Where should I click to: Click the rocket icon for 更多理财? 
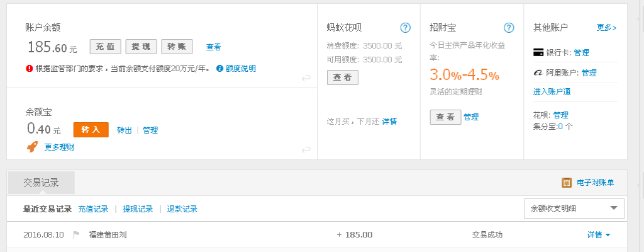coord(32,147)
